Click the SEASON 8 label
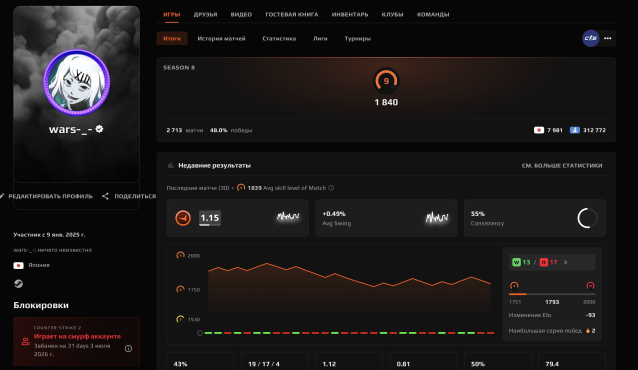Screen dimensions: 638x370 click(179, 68)
